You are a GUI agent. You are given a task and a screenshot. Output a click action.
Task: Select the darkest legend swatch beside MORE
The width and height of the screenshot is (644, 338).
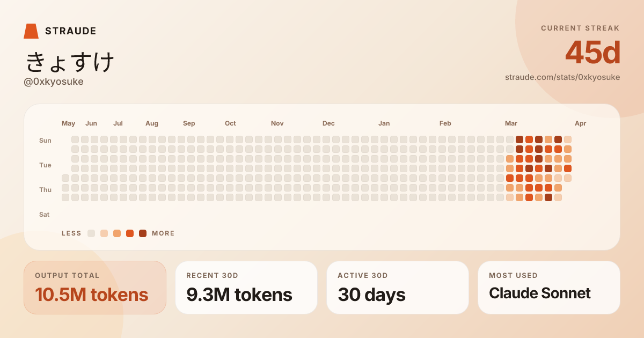tap(143, 233)
